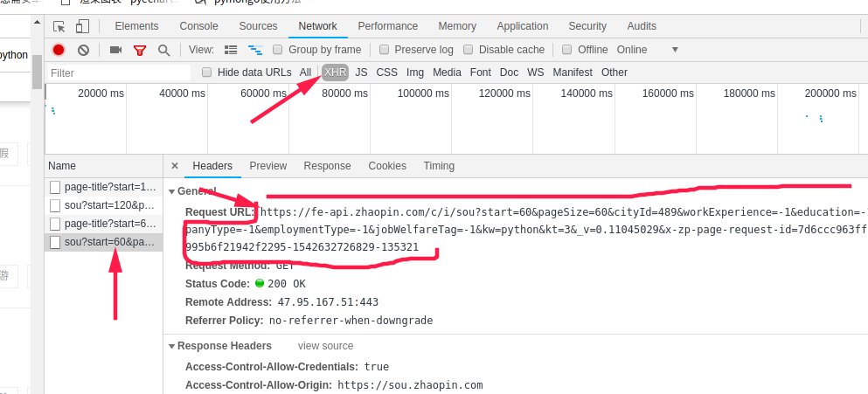Select the Network tab
Image resolution: width=868 pixels, height=394 pixels.
coord(318,26)
